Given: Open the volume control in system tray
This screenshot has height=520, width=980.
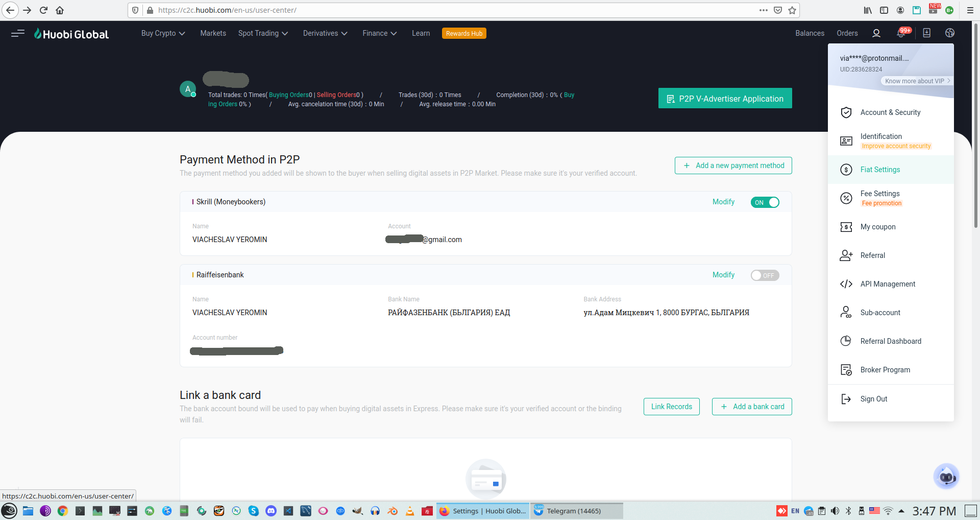Looking at the screenshot, I should point(835,511).
